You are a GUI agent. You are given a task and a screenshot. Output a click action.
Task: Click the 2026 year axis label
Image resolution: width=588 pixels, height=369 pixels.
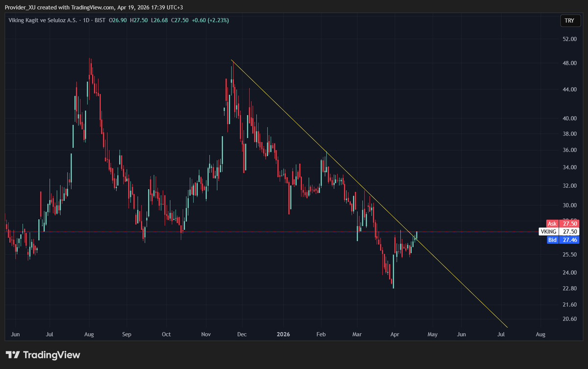pyautogui.click(x=283, y=335)
